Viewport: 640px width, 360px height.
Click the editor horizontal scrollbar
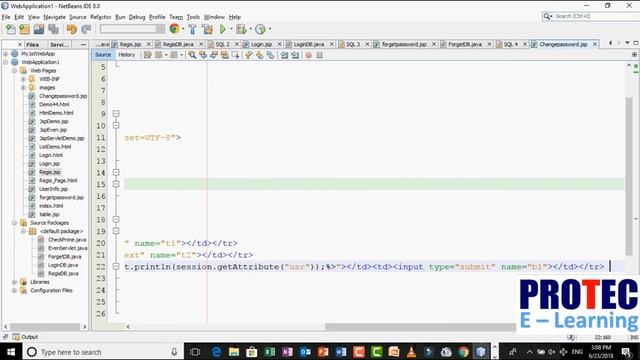421,327
